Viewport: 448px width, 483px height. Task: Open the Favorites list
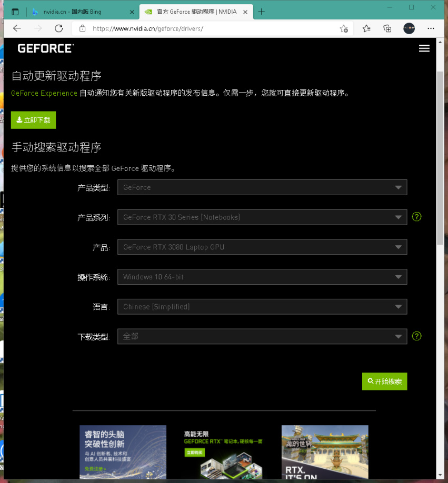366,28
